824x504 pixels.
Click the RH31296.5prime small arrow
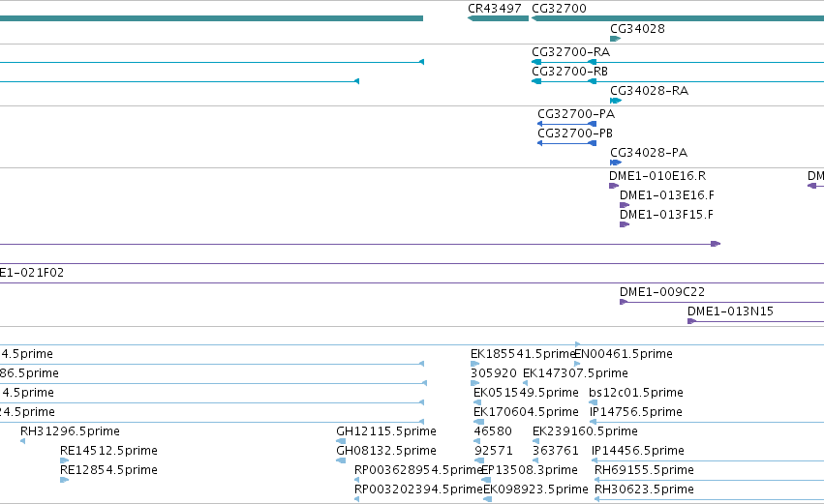[22, 441]
